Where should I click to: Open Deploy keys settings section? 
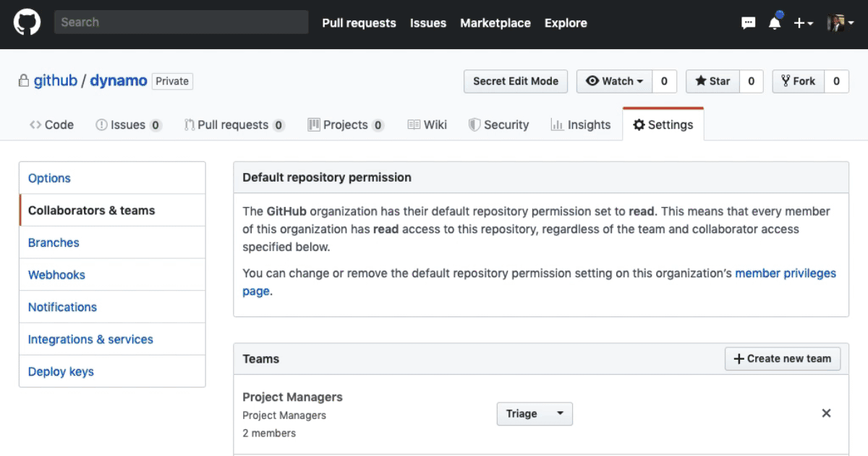point(61,371)
